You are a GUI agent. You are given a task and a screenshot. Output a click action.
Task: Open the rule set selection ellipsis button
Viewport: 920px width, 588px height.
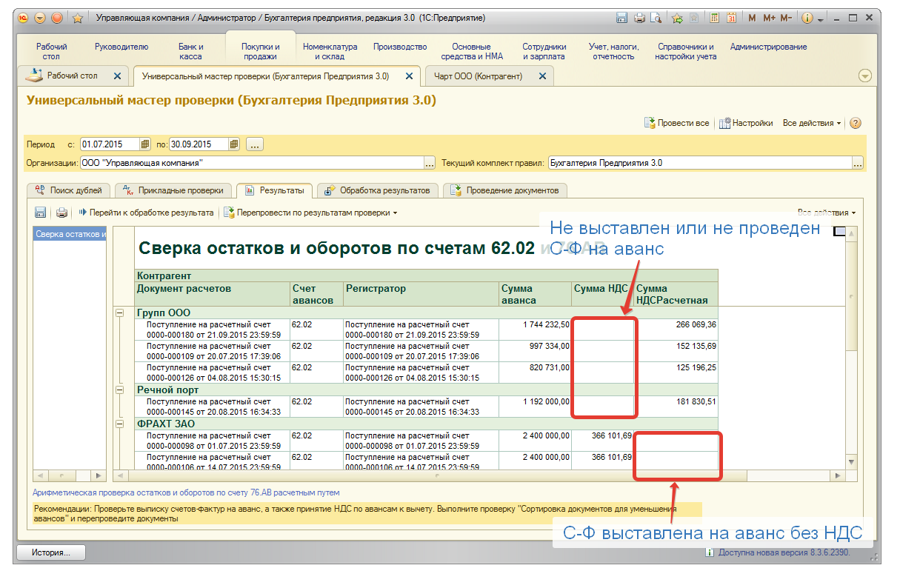pyautogui.click(x=858, y=163)
